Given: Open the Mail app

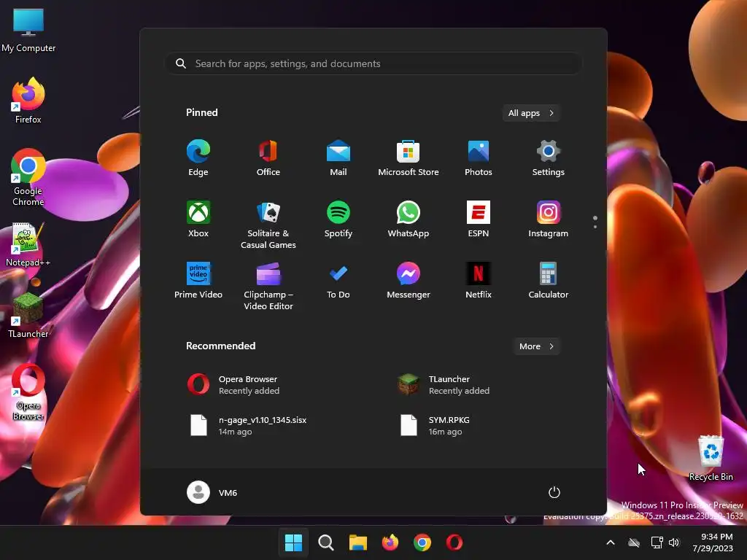Looking at the screenshot, I should point(338,158).
